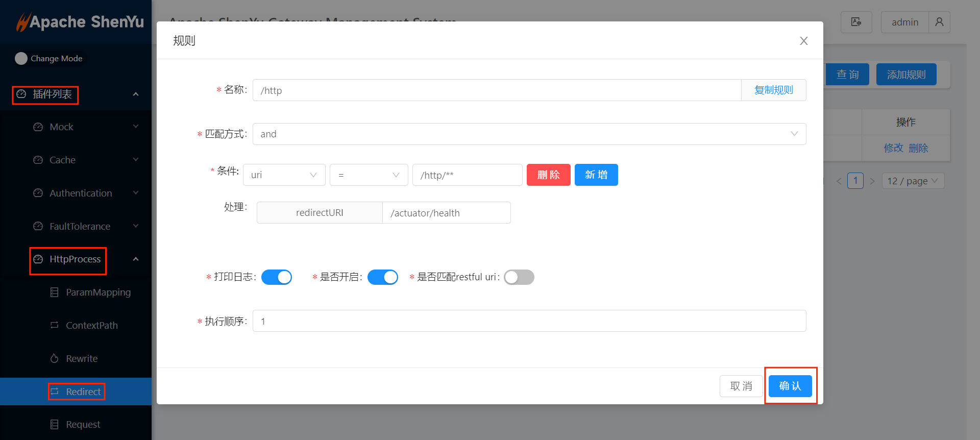Screen dimensions: 980x440
Task: Open the 'uri' condition type dropdown
Action: 284,175
